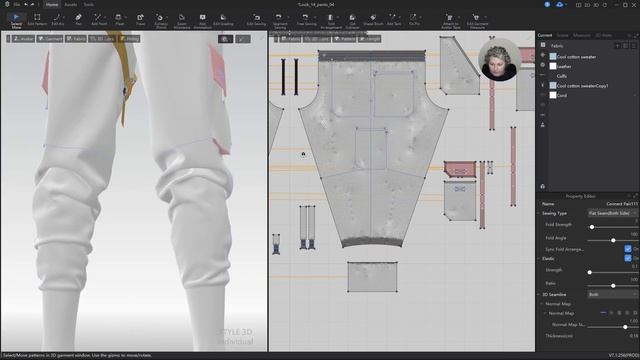Open the Edit Grading tool
Image resolution: width=640 pixels, height=360 pixels.
223,20
